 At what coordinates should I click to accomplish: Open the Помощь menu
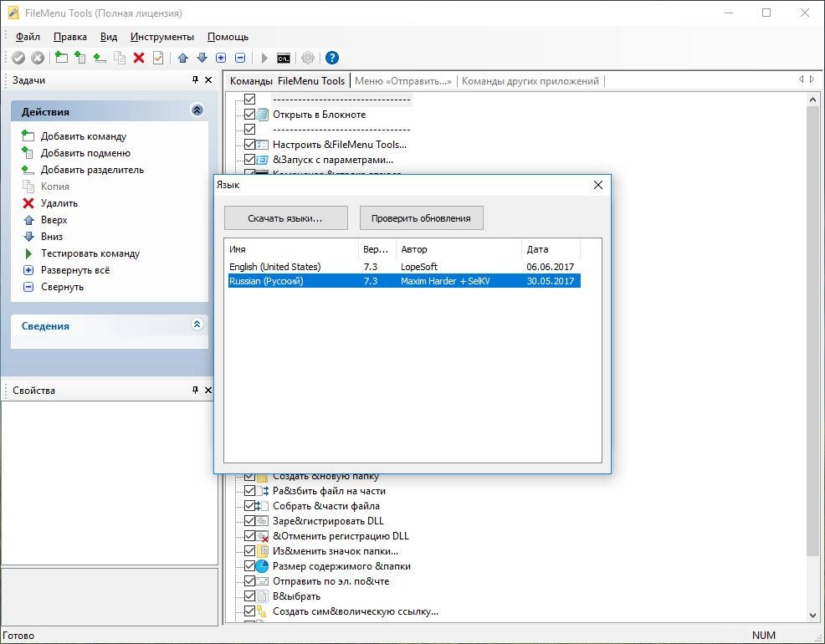click(228, 37)
